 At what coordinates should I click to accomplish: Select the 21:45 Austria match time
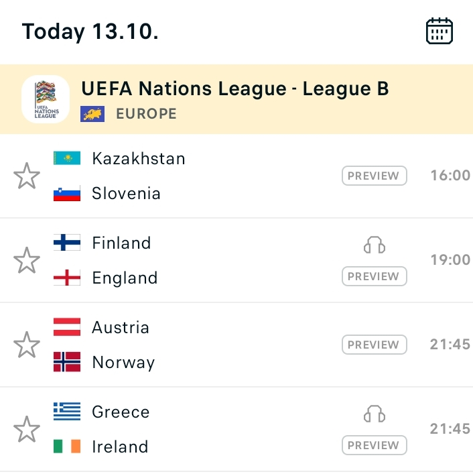450,345
